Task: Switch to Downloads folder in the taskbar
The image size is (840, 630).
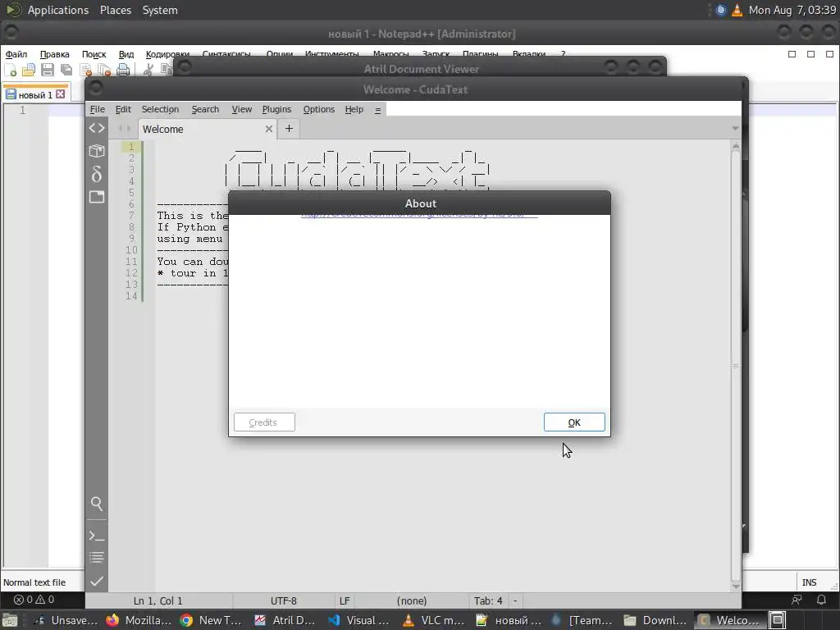Action: [x=655, y=620]
